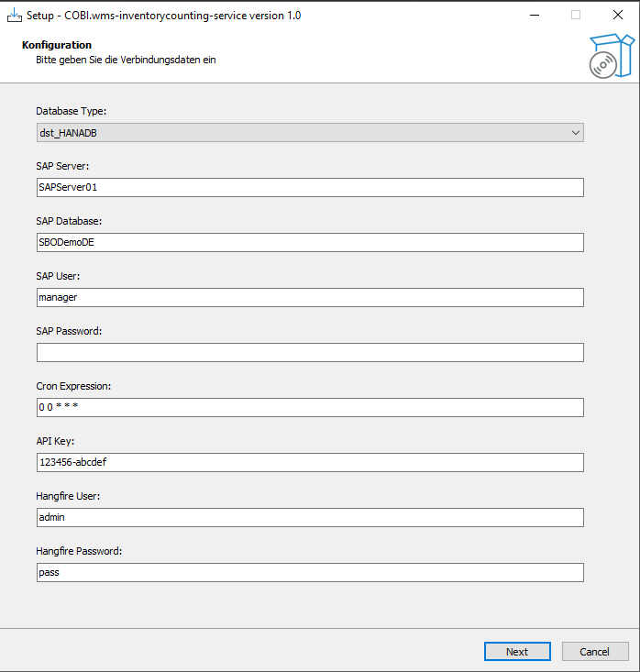Click the Hangfire Password text field
This screenshot has width=640, height=672.
tap(309, 572)
